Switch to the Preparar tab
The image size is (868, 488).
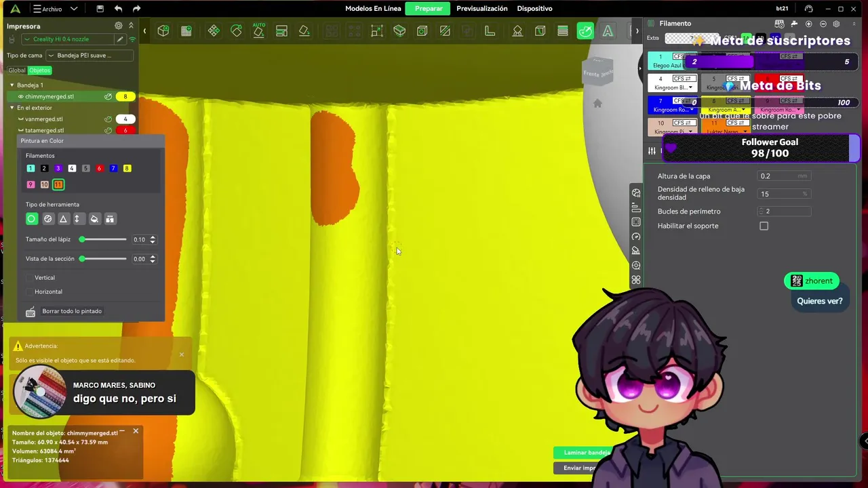[x=429, y=9]
